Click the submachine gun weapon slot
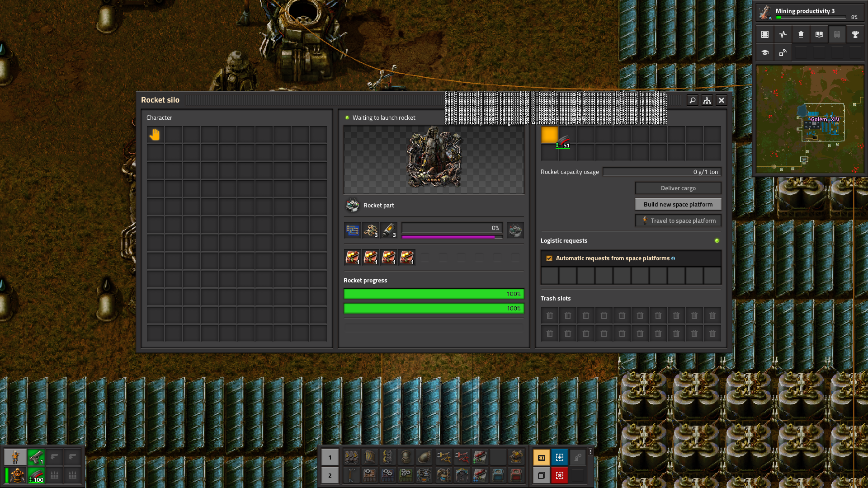This screenshot has height=488, width=868. 36,457
